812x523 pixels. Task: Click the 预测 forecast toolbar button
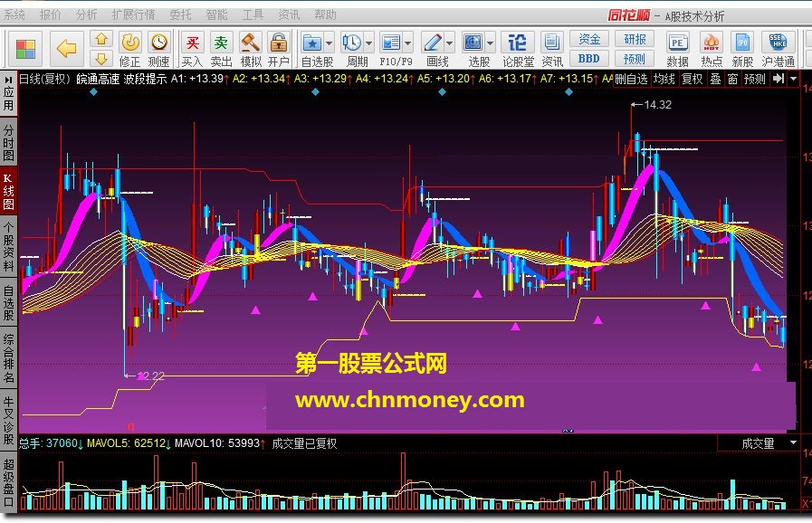tap(635, 59)
